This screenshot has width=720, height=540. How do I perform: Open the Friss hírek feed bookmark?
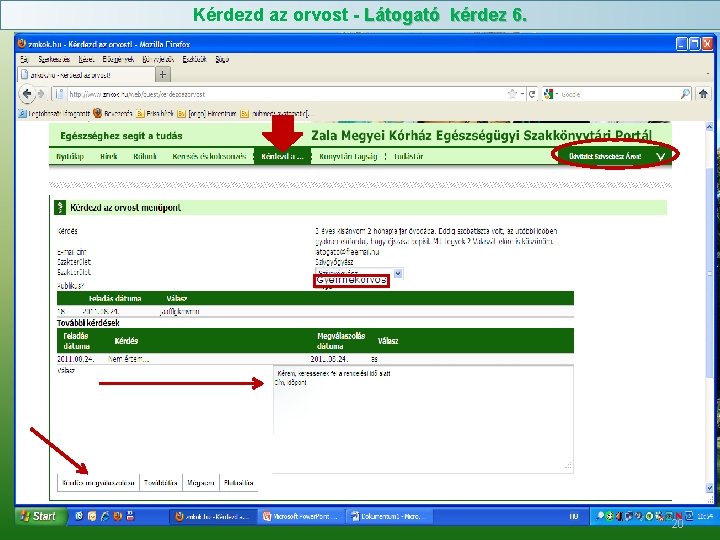coord(155,113)
